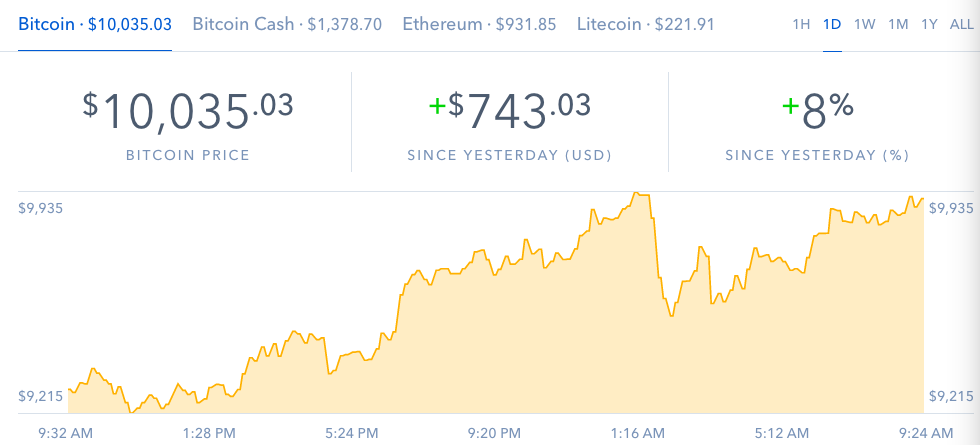This screenshot has width=980, height=445.
Task: Open the Ethereum price tab
Action: coord(479,23)
